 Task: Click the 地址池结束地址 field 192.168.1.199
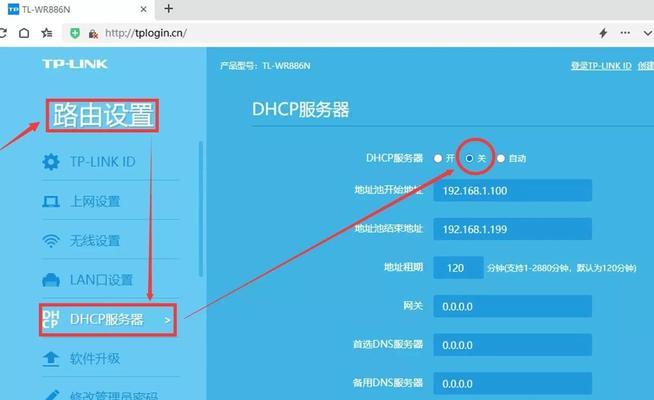click(x=513, y=229)
